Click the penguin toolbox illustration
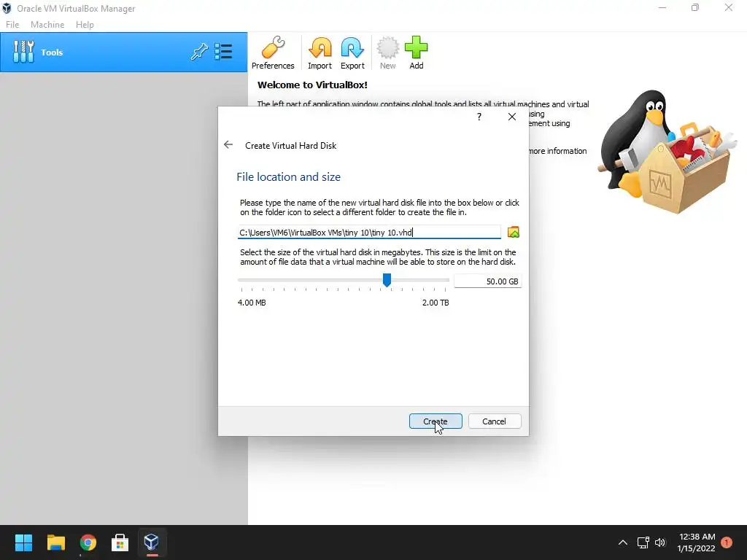 tap(668, 152)
